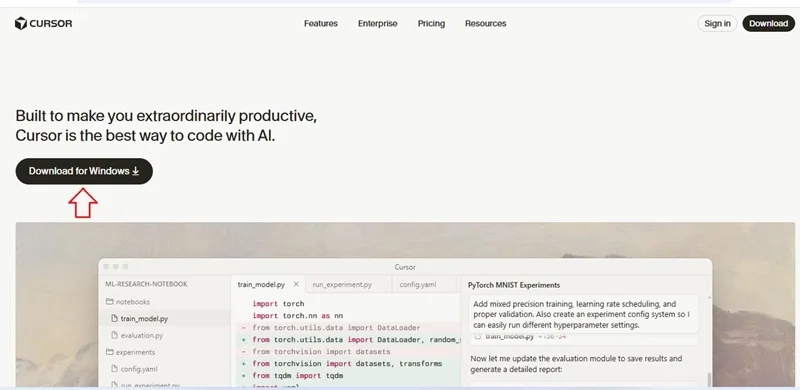The height and width of the screenshot is (390, 800).
Task: Open the Enterprise page
Action: point(378,23)
